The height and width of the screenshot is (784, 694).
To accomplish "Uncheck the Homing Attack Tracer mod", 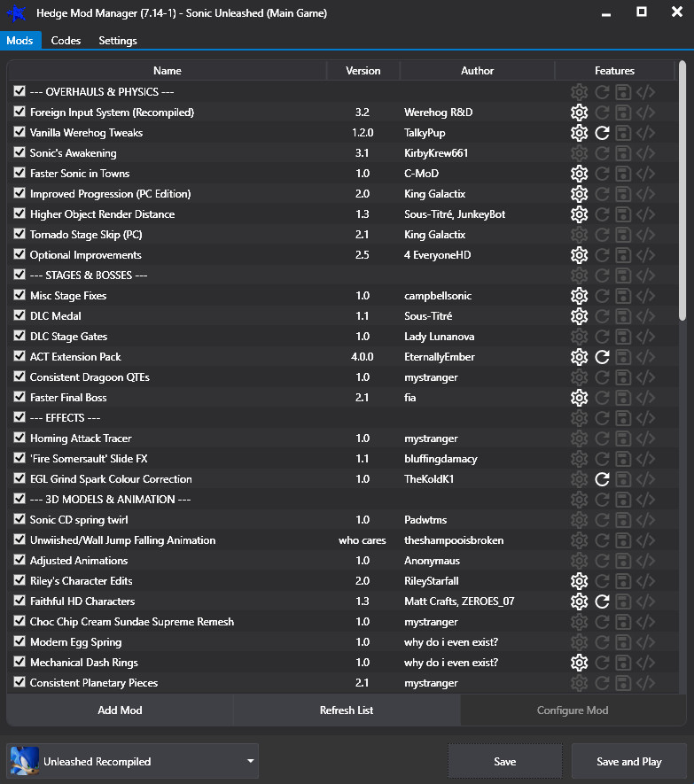I will click(x=19, y=439).
